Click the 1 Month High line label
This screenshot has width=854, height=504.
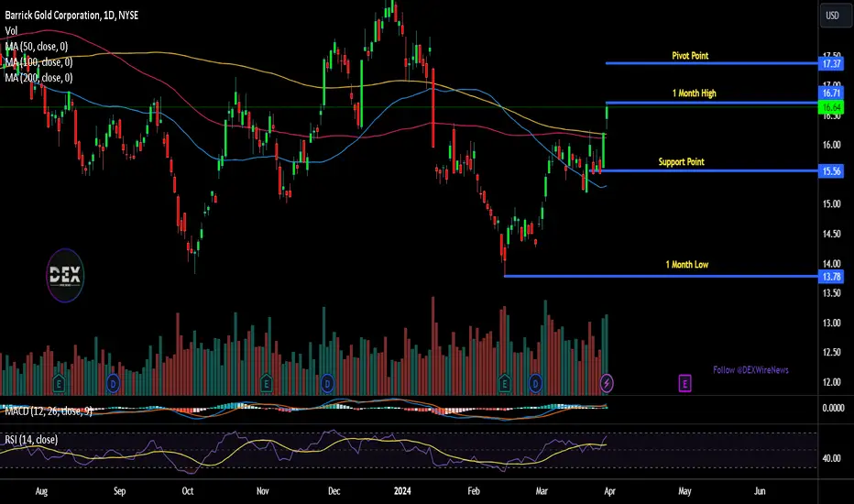click(x=694, y=93)
